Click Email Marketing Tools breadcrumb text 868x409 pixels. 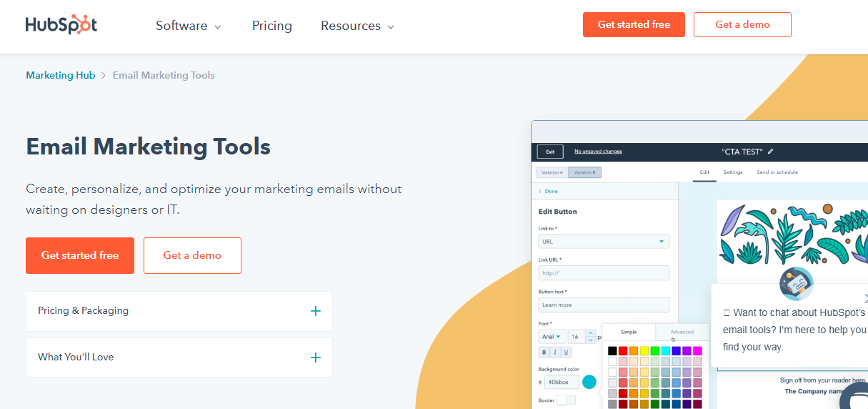[x=164, y=75]
